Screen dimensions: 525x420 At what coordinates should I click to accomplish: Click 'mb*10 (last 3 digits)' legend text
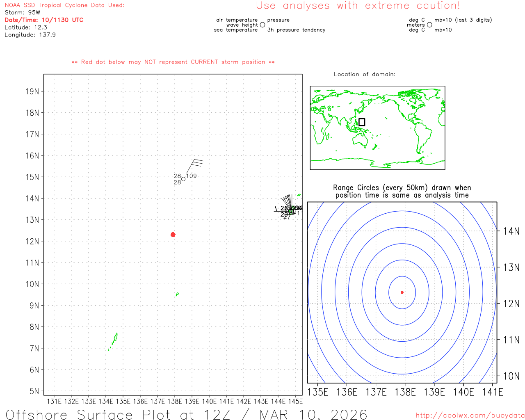463,20
